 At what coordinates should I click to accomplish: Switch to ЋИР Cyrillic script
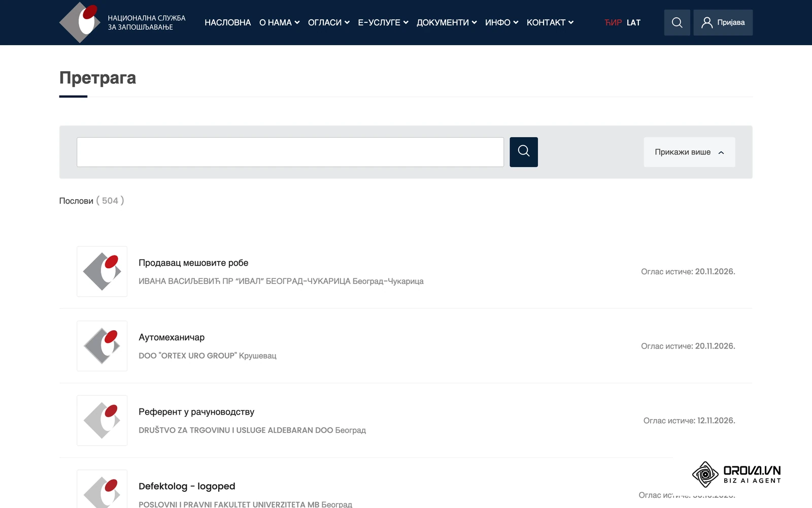[613, 22]
